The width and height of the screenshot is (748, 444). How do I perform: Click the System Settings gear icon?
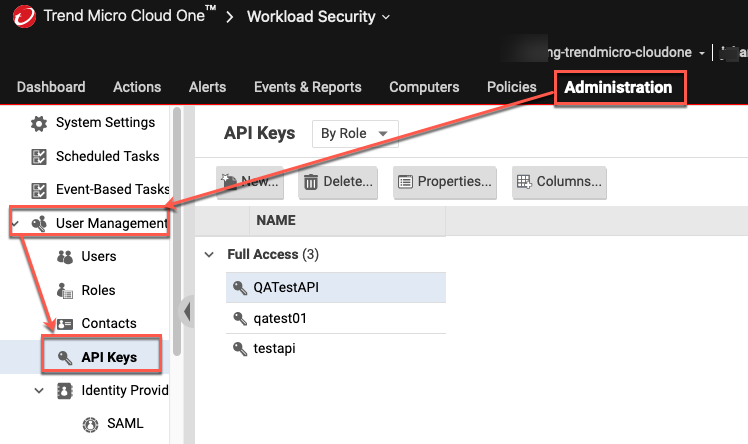point(39,123)
